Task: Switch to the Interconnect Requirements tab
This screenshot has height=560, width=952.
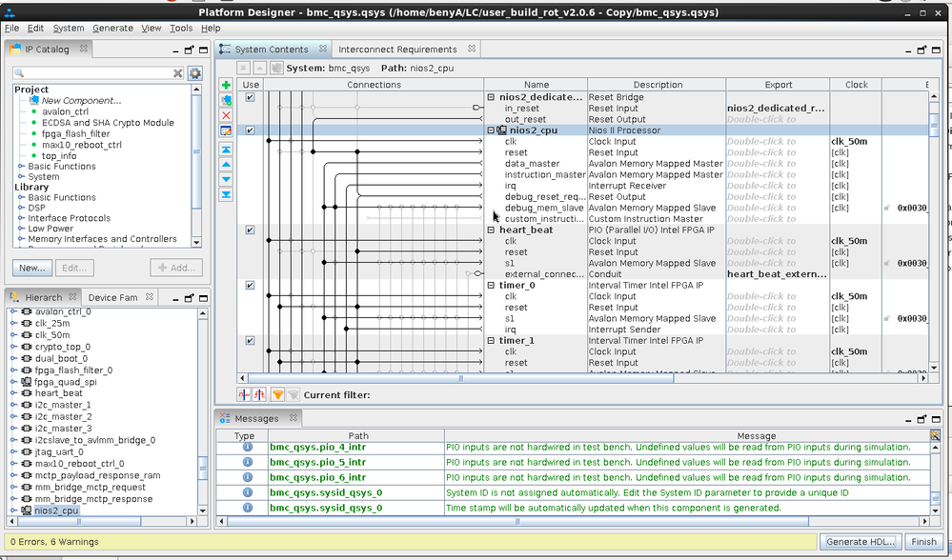Action: (x=397, y=50)
